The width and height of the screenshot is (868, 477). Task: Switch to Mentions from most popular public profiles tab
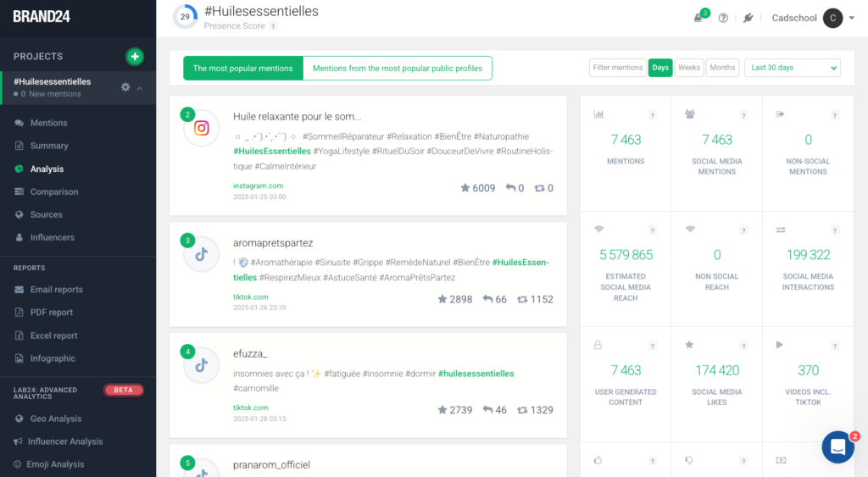coord(398,68)
